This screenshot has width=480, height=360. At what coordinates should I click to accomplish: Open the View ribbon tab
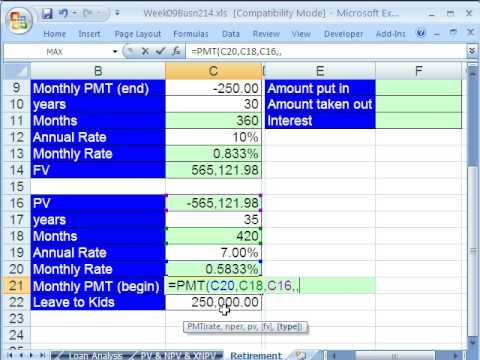301,34
